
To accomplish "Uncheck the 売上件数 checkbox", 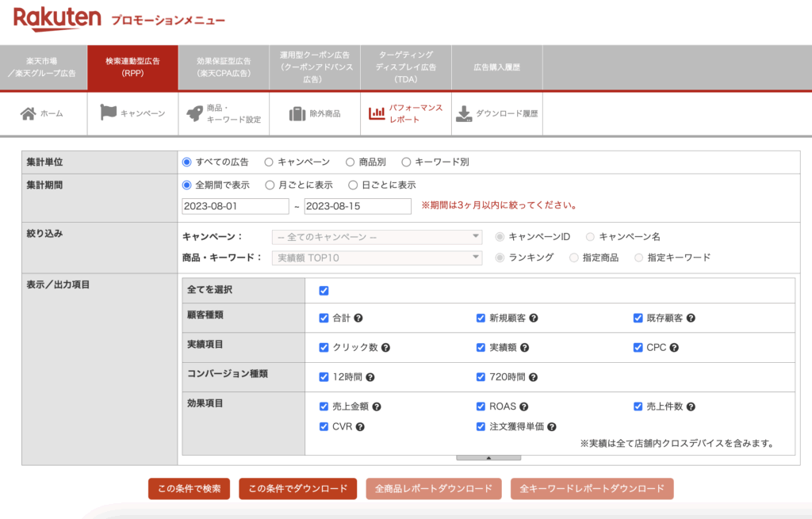I will 638,406.
